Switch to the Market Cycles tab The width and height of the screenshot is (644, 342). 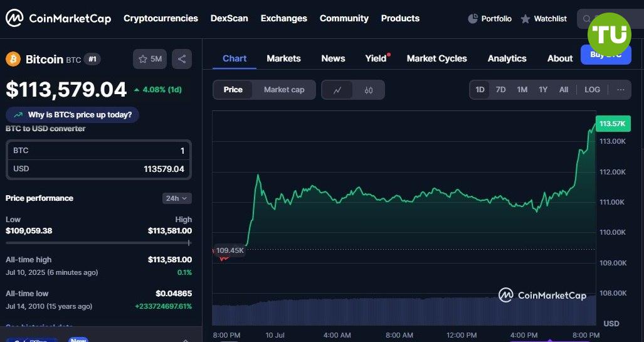click(437, 58)
